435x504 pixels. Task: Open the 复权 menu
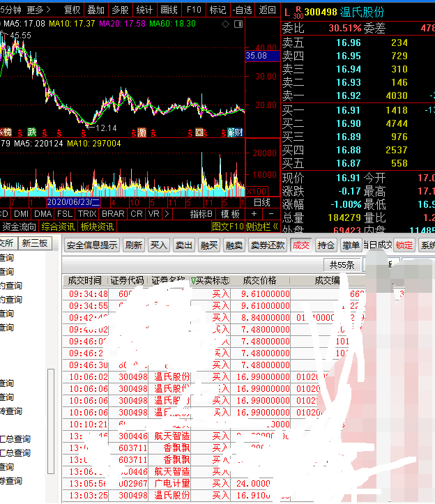click(x=72, y=10)
